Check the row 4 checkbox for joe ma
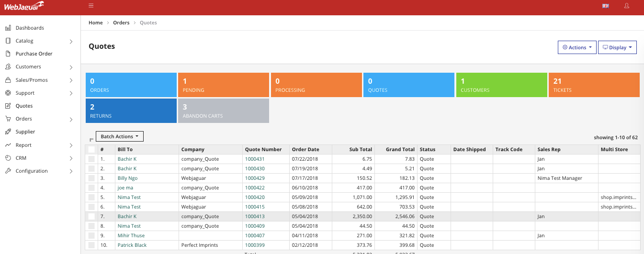This screenshot has height=254, width=644. [91, 188]
